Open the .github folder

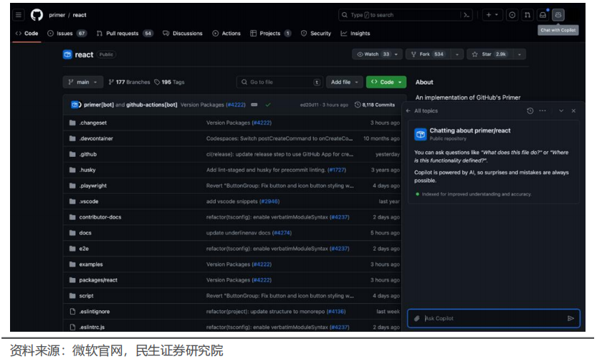coord(88,154)
